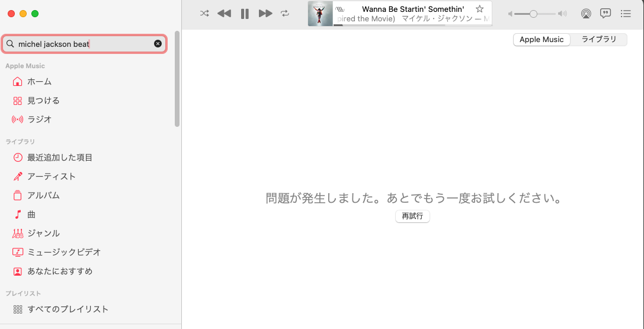
Task: Click the Apple Music section header
Action: coord(25,66)
